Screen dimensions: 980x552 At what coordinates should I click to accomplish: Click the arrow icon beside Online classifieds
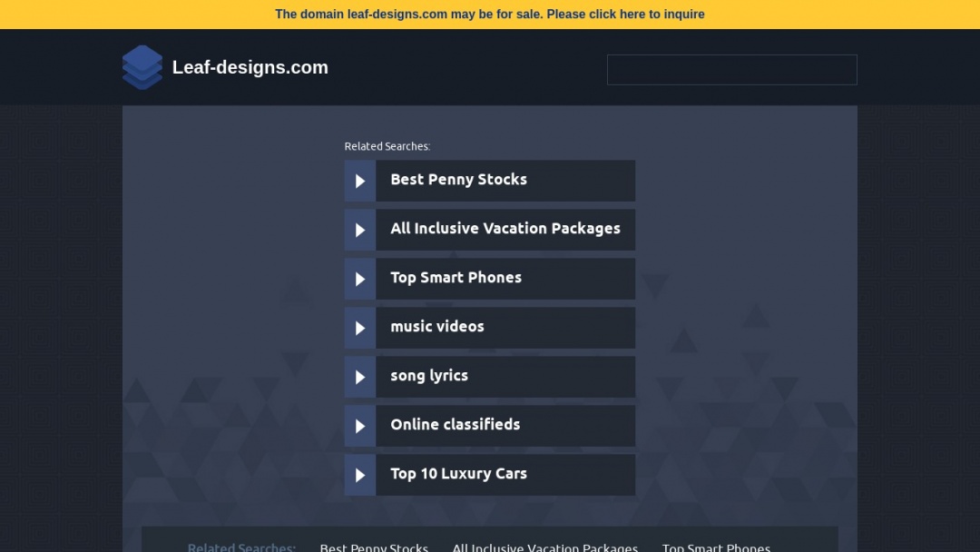[x=359, y=426]
